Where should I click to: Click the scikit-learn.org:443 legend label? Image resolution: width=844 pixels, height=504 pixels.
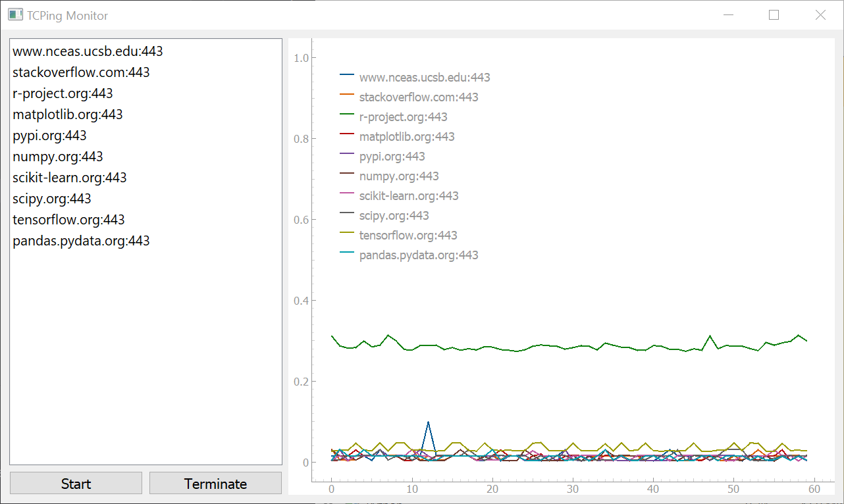click(x=409, y=196)
